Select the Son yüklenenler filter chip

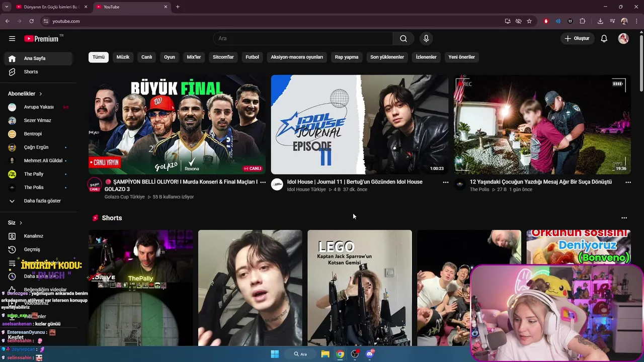tap(387, 57)
